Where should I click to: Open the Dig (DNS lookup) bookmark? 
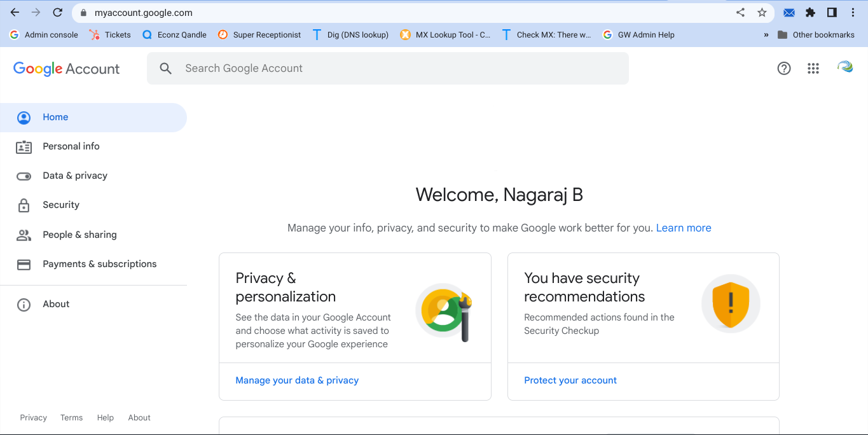click(x=350, y=35)
